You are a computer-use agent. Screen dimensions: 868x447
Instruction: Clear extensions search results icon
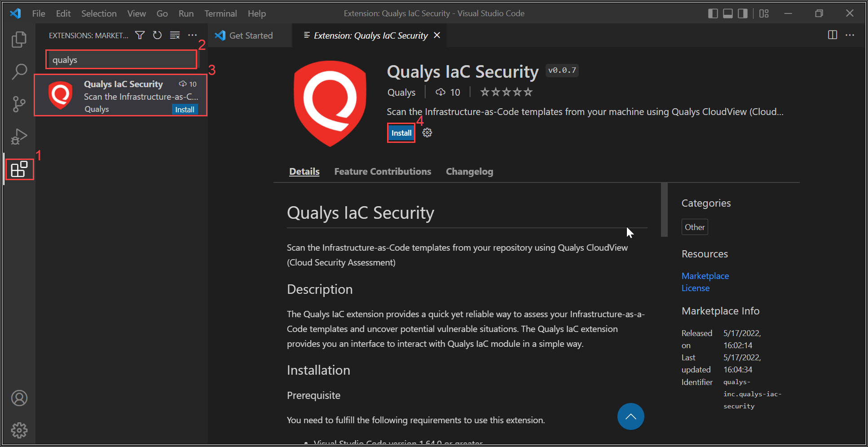click(175, 35)
